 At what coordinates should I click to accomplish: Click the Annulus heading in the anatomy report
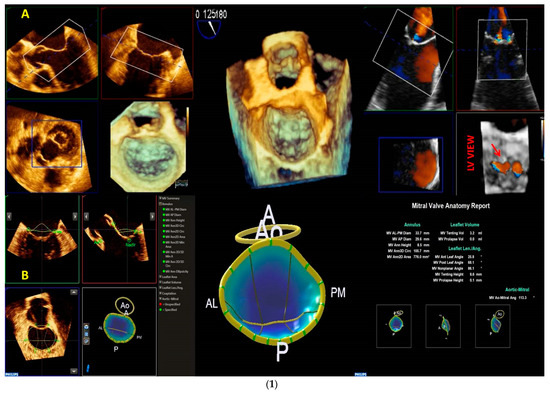pos(412,225)
